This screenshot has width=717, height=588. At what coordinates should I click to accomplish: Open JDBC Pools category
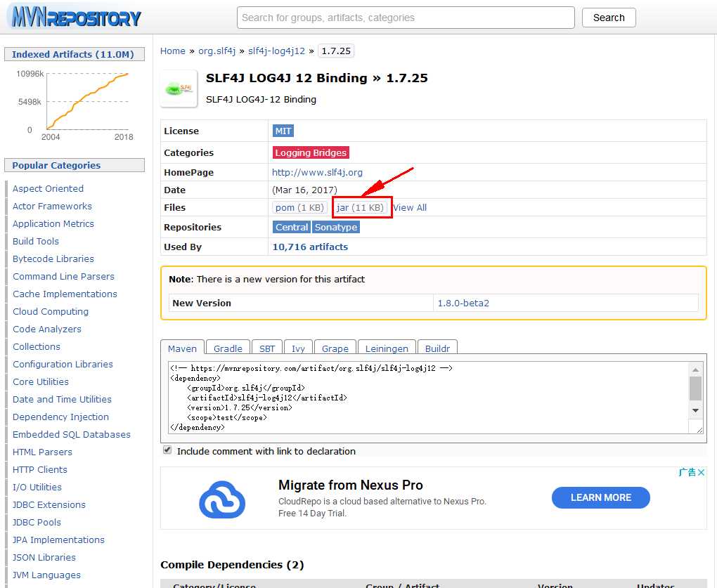[x=37, y=522]
